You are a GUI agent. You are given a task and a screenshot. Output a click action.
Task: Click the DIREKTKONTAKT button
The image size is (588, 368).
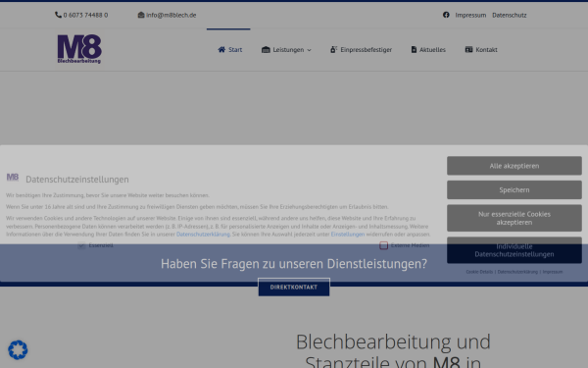(294, 288)
